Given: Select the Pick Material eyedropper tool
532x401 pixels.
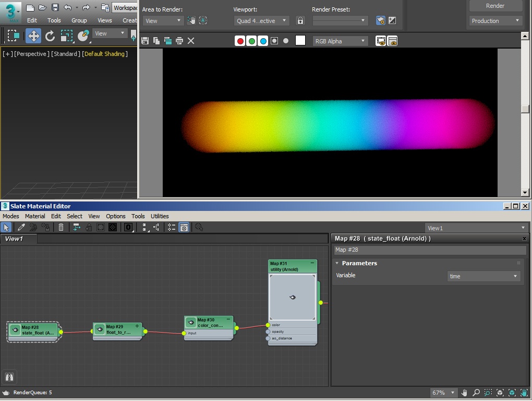Looking at the screenshot, I should click(21, 228).
